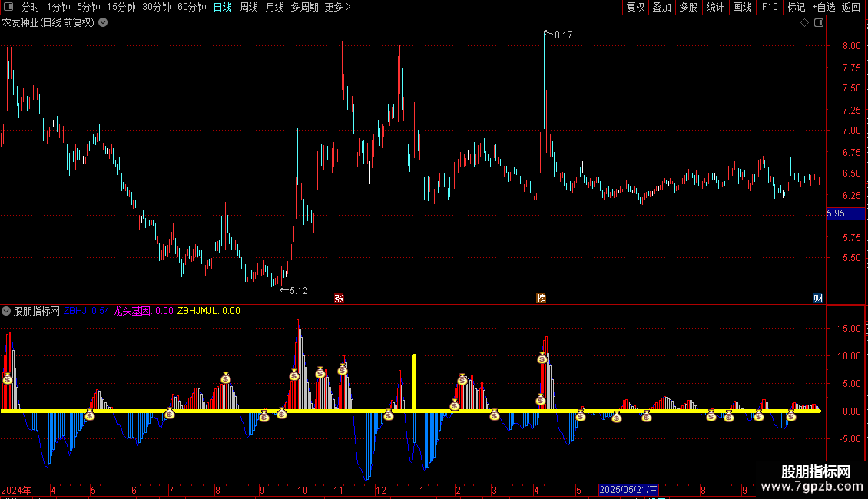Screen dimensions: 868x499
Task: Click the 标记 mark button
Action: 796,7
